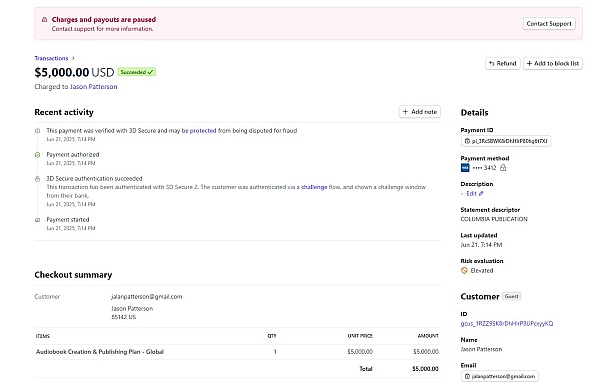This screenshot has width=600, height=382.
Task: Click the Contact Support button
Action: point(549,24)
